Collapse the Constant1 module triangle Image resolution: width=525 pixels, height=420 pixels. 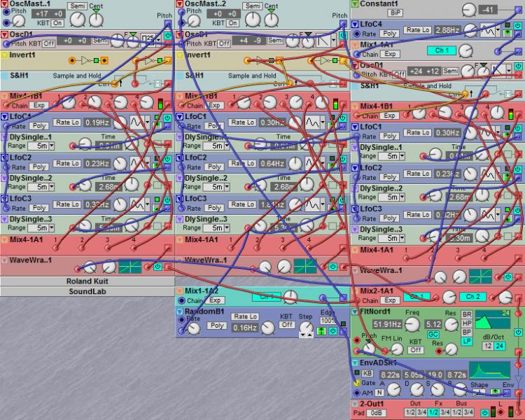pos(355,4)
